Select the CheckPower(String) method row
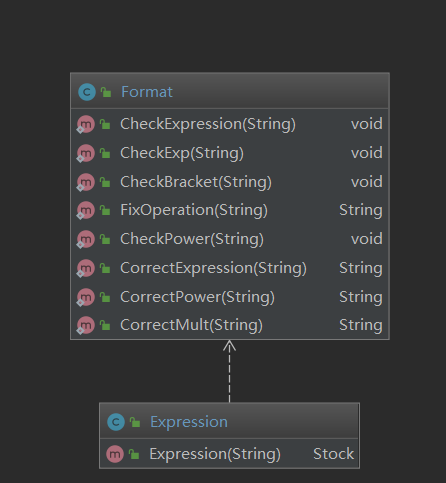This screenshot has height=483, width=446. tap(230, 239)
